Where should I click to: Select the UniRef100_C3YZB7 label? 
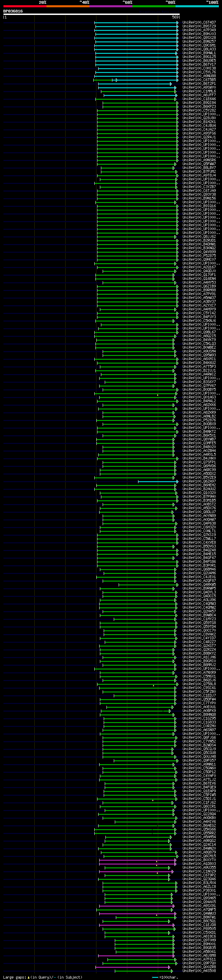point(199,187)
